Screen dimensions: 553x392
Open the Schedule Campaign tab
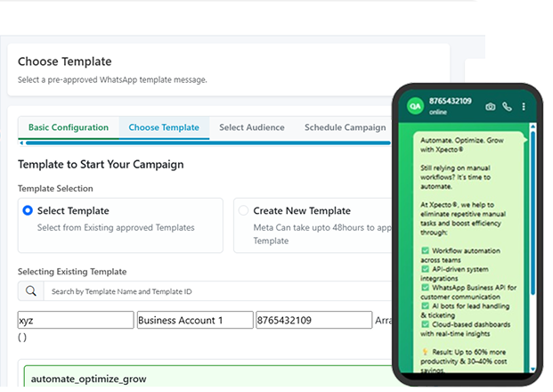point(345,127)
